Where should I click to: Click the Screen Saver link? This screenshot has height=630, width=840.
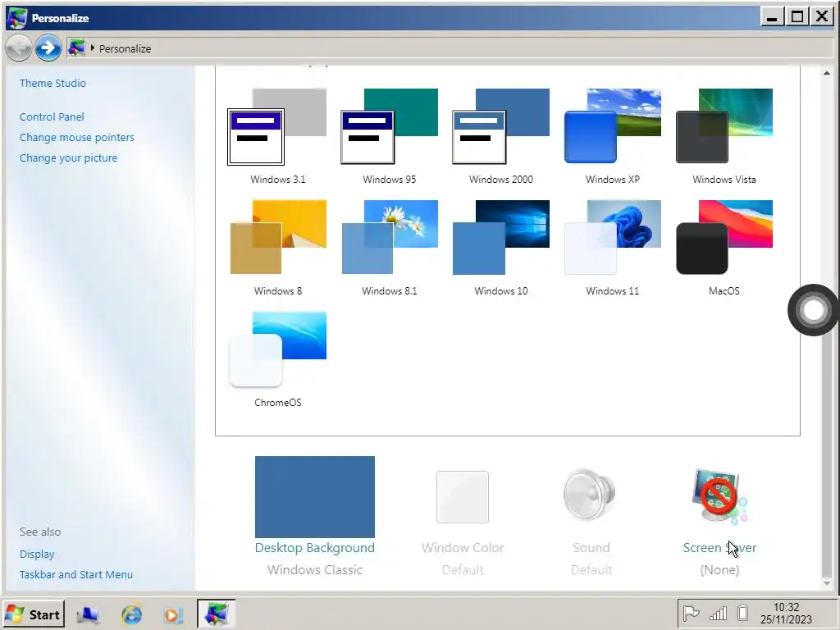(x=719, y=547)
